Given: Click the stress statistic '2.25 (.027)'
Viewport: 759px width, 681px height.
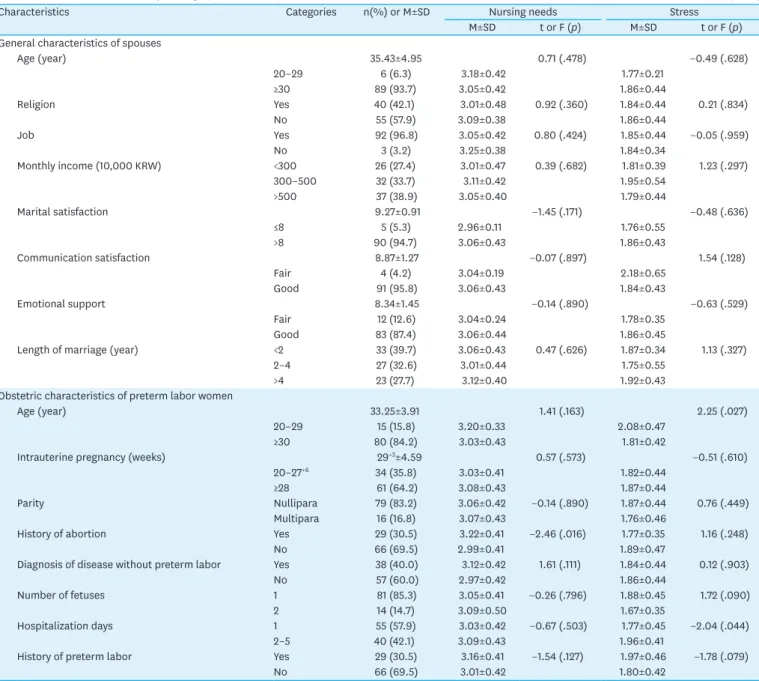Looking at the screenshot, I should (722, 411).
